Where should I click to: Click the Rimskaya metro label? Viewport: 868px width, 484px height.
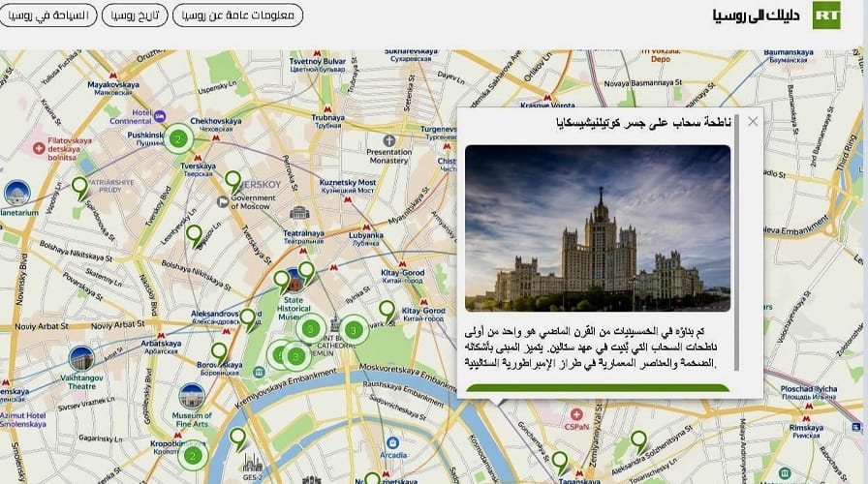tap(806, 432)
